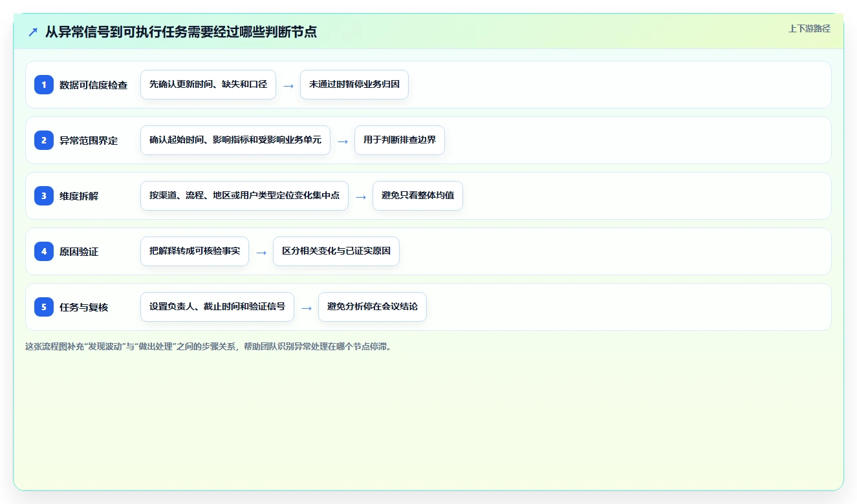This screenshot has height=504, width=857.
Task: Click the 设置负责人、截止时间和验证信号 box
Action: point(217,307)
